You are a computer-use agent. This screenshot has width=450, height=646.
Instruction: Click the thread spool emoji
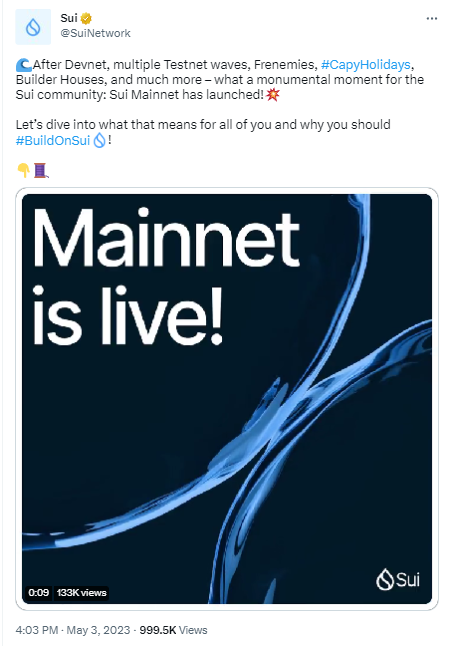pos(41,170)
